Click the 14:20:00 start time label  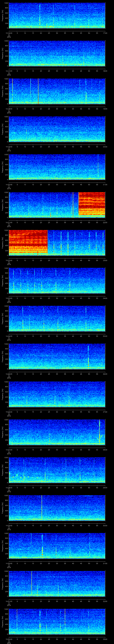click(x=9, y=184)
